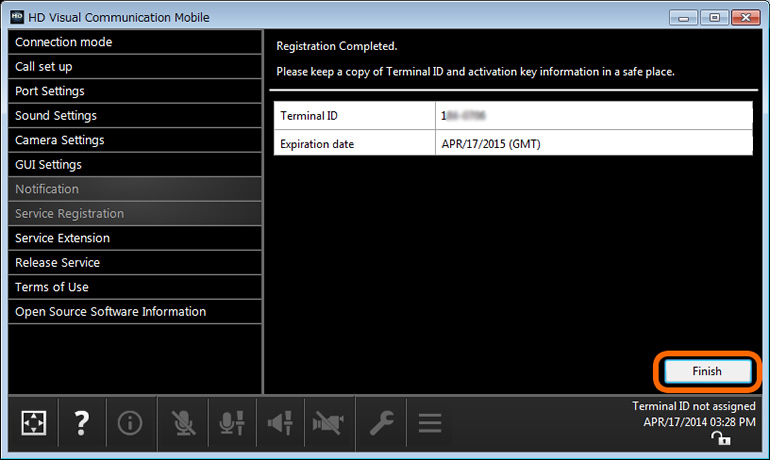The height and width of the screenshot is (460, 770).
Task: Open settings with the wrench icon
Action: coord(382,423)
